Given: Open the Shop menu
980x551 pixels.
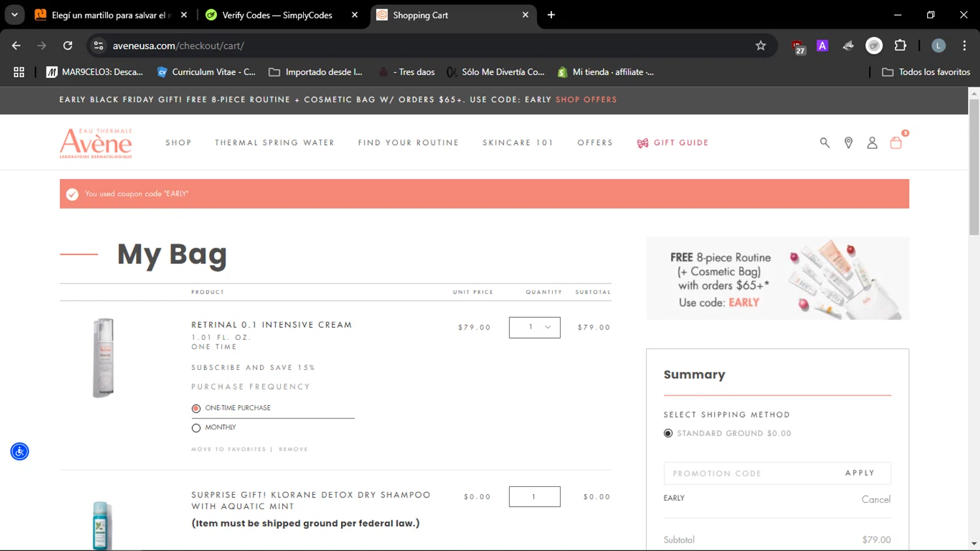Looking at the screenshot, I should tap(178, 142).
